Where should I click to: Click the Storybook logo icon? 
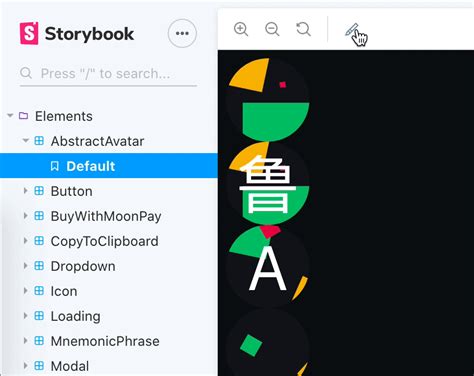click(x=29, y=33)
